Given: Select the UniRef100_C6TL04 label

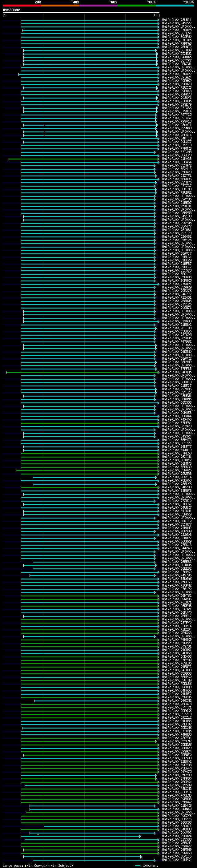Looking at the screenshot, I should [177, 34].
